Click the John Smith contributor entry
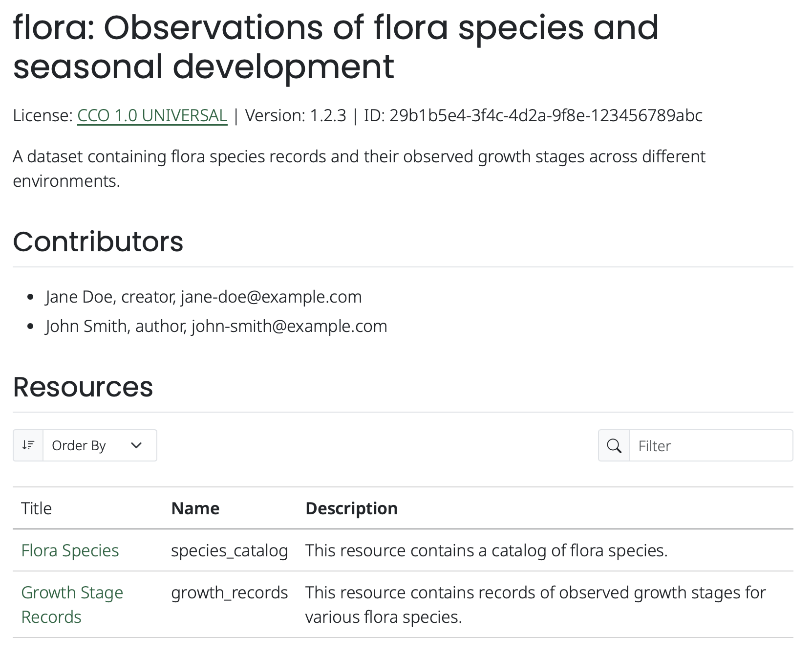 (216, 326)
